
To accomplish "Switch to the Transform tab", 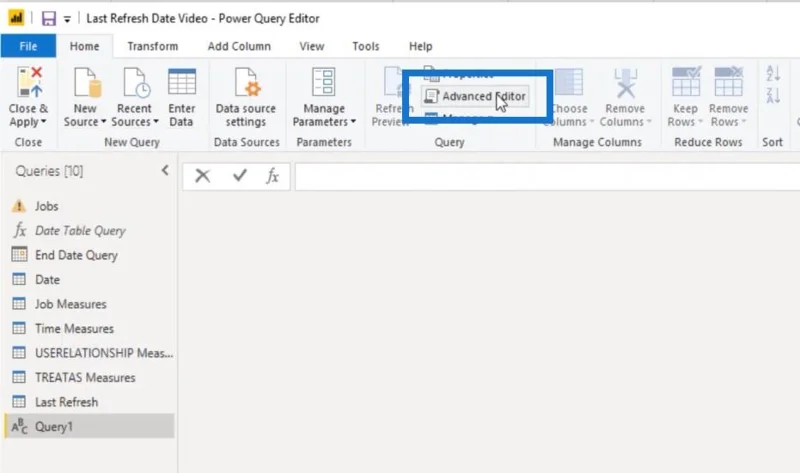I will [x=153, y=46].
